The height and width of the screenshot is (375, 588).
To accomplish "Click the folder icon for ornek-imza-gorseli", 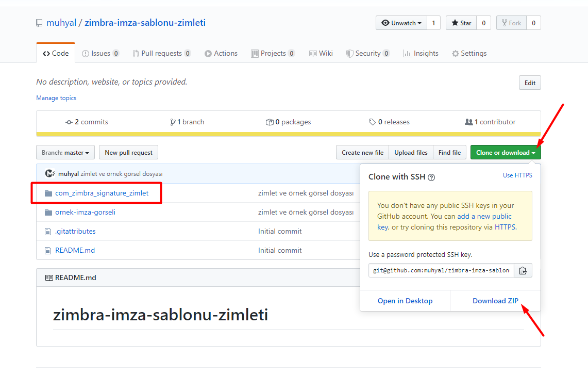I will [48, 213].
